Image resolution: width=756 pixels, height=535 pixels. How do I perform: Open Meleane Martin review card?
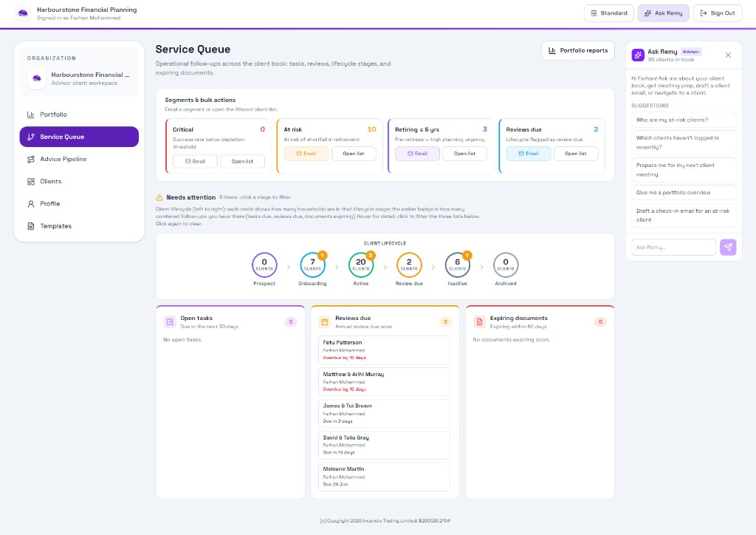[384, 476]
